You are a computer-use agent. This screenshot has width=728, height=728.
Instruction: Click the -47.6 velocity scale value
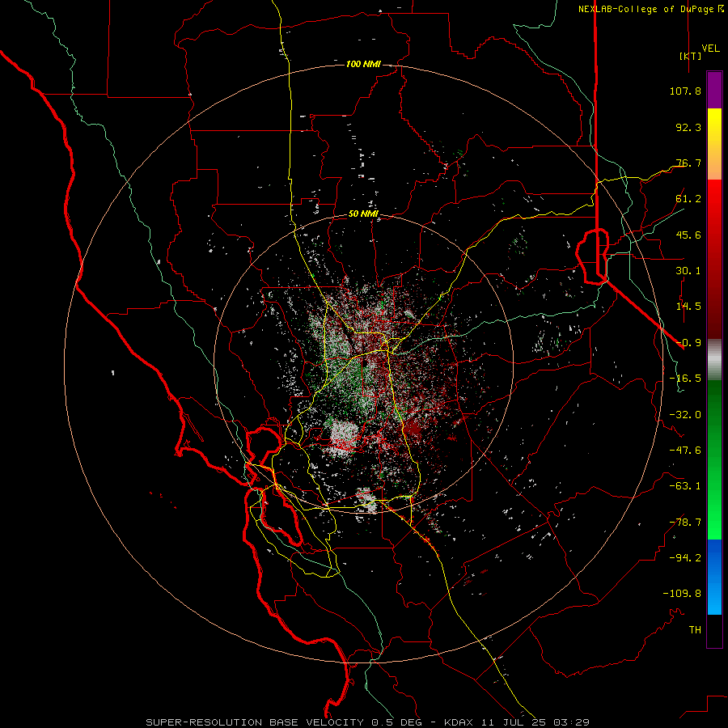(x=685, y=451)
